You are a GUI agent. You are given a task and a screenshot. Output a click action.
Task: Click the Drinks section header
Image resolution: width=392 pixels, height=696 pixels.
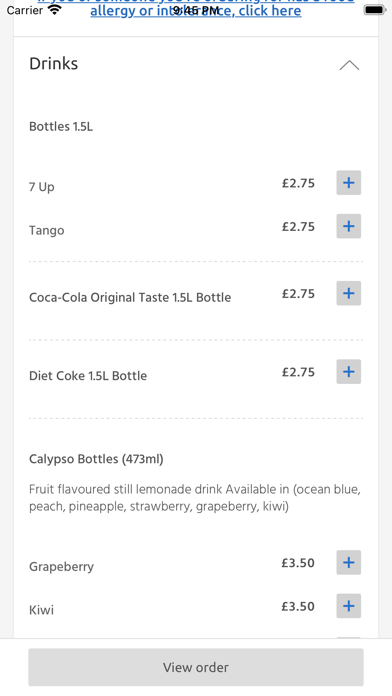pos(196,64)
